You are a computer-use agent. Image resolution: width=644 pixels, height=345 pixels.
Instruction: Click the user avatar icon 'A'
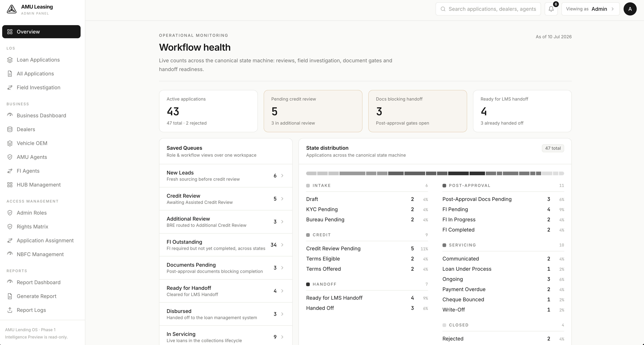pyautogui.click(x=630, y=9)
